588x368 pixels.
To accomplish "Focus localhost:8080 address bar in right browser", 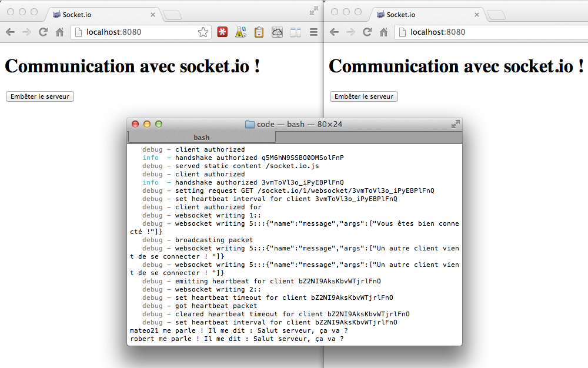I will point(491,32).
